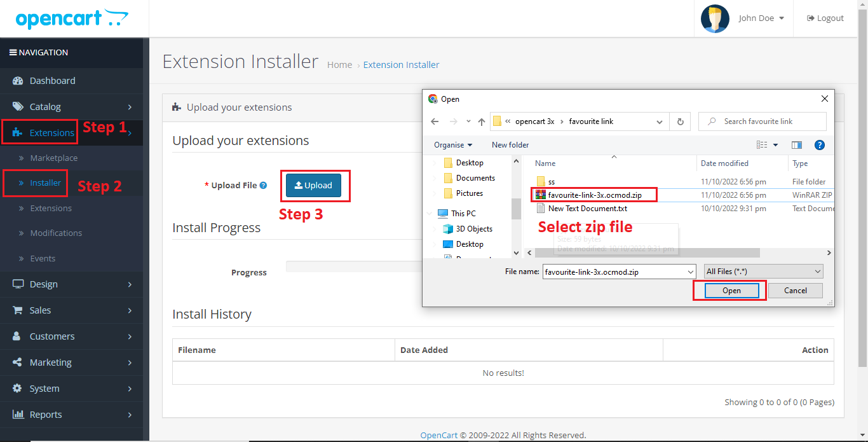Select the favourite-link-3x.ocmod.zip file
The height and width of the screenshot is (442, 868).
[594, 195]
